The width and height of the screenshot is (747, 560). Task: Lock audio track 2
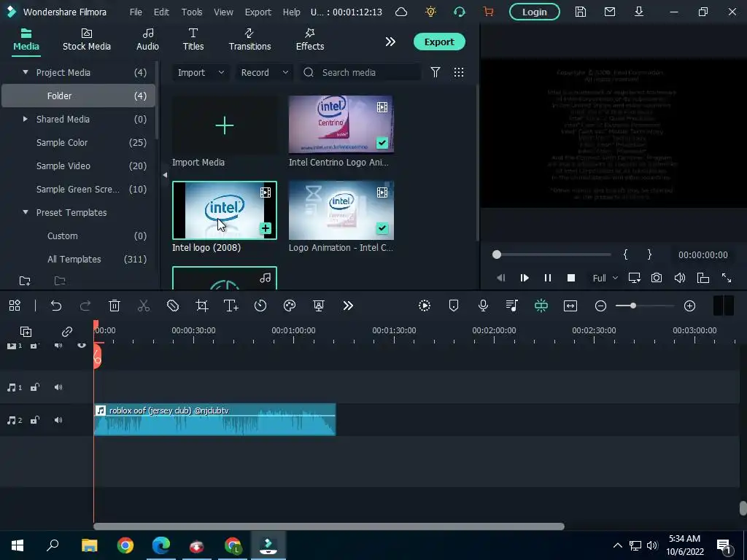pos(35,420)
